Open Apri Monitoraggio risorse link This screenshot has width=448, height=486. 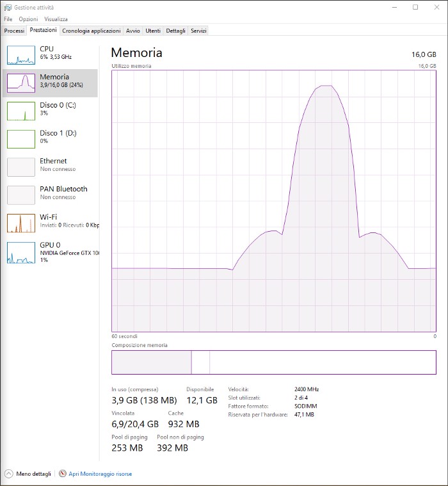click(100, 474)
